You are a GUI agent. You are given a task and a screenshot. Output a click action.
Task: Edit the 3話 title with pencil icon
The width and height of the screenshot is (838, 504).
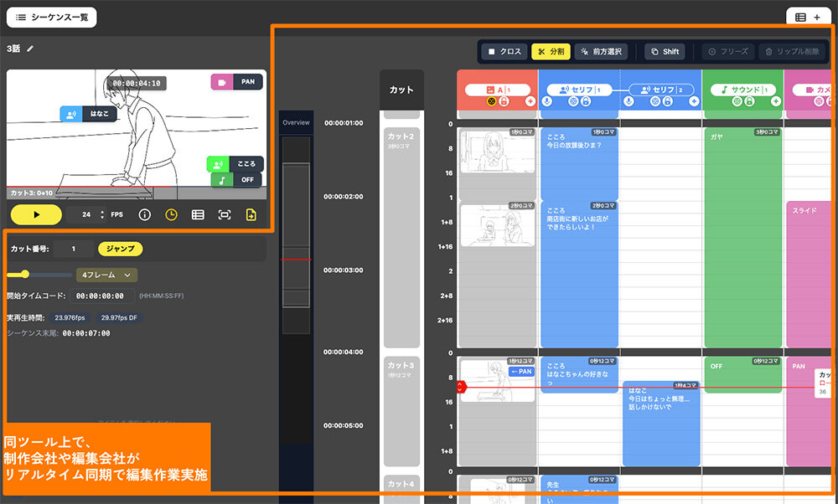(x=31, y=49)
